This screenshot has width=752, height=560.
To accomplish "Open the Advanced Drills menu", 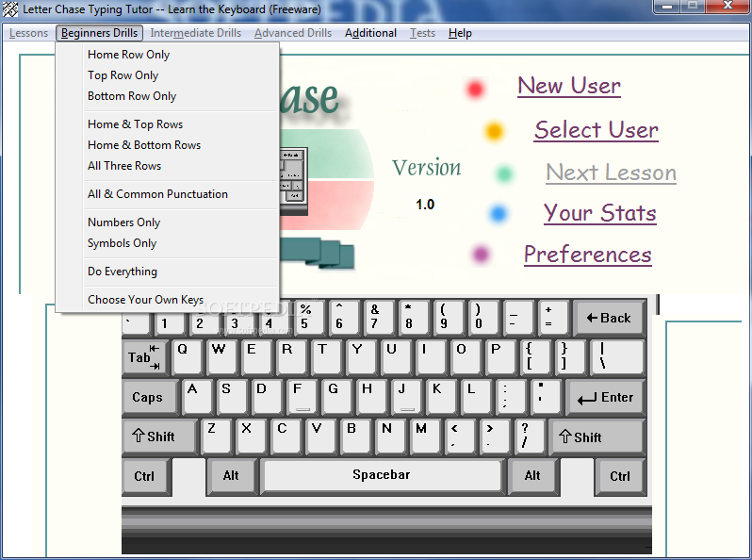I will click(x=293, y=33).
